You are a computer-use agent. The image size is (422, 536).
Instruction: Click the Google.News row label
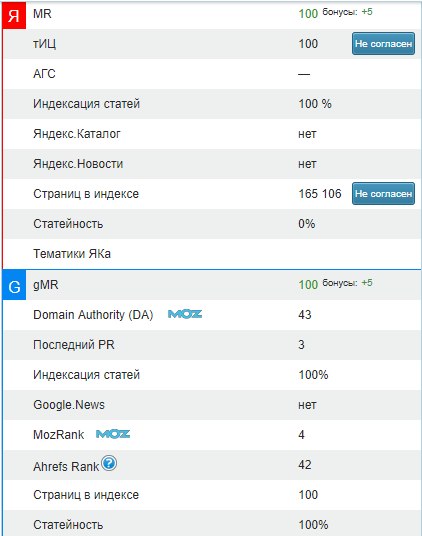click(69, 405)
